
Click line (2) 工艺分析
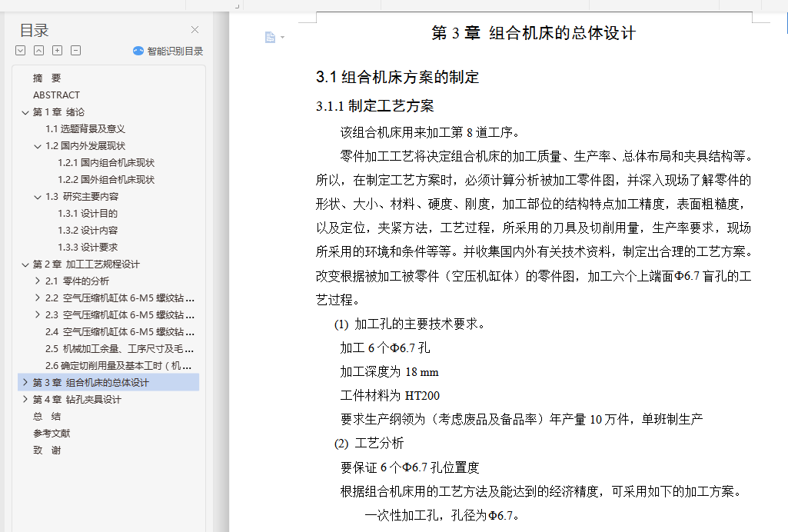pos(369,443)
